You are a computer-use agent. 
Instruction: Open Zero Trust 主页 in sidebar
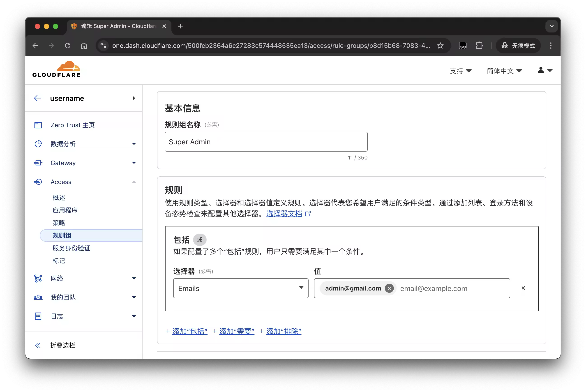click(73, 125)
